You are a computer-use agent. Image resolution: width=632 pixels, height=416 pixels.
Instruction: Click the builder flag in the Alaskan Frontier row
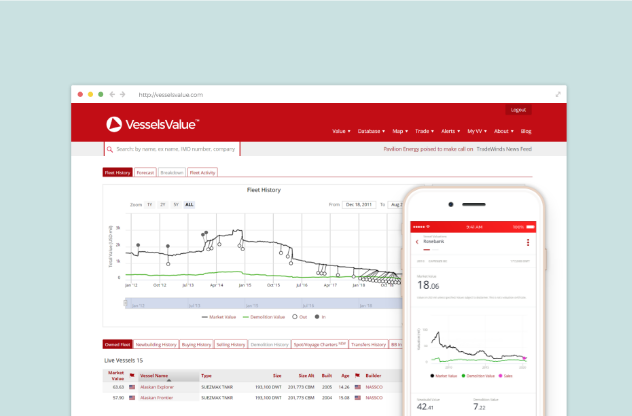[x=358, y=397]
